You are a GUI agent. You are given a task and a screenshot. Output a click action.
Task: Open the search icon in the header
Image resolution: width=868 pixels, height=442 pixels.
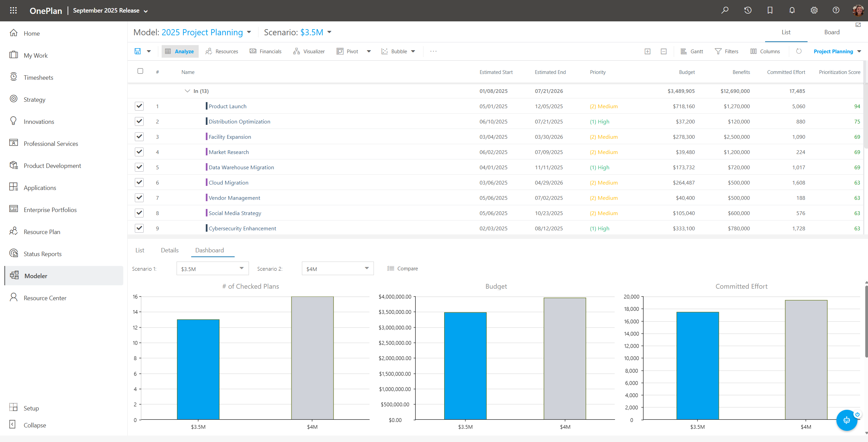tap(725, 10)
